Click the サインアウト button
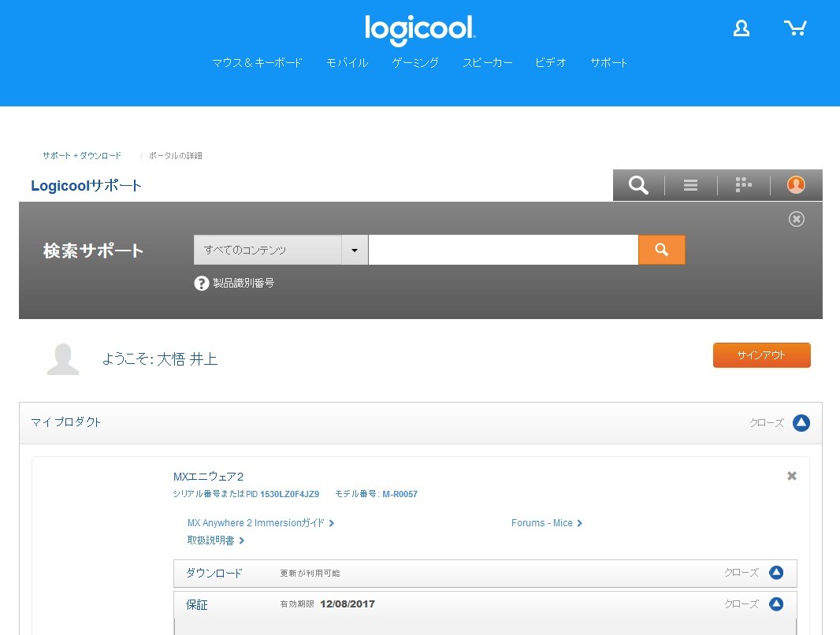840x635 pixels. (762, 355)
